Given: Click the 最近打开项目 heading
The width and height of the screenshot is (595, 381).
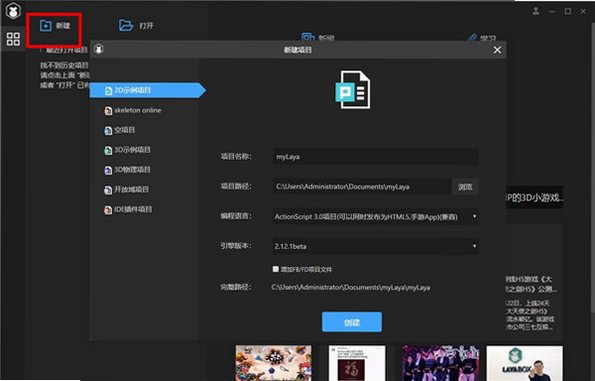Looking at the screenshot, I should tap(67, 50).
